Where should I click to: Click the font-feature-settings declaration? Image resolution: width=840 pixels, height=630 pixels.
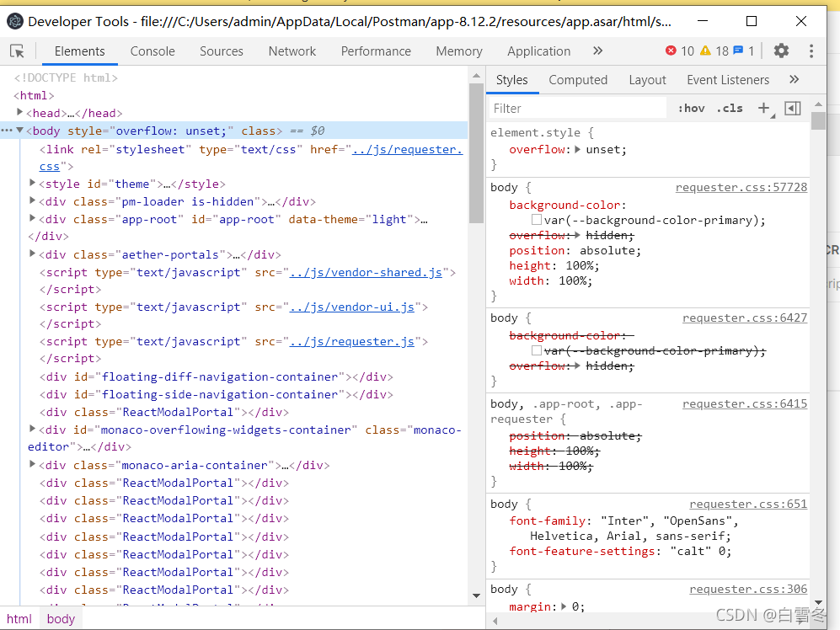[x=620, y=551]
